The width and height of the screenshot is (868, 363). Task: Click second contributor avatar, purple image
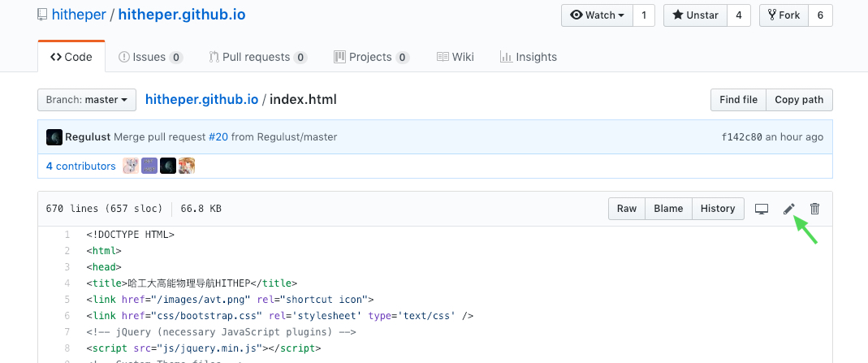pyautogui.click(x=149, y=166)
